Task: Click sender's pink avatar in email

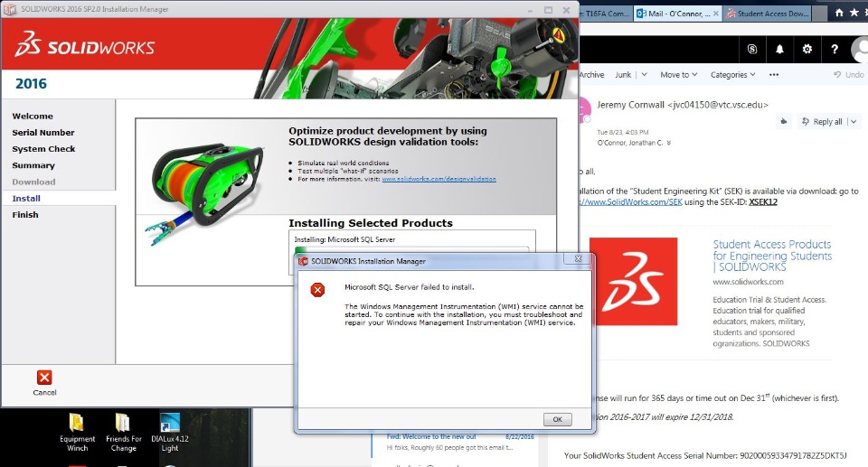Action: tap(585, 110)
